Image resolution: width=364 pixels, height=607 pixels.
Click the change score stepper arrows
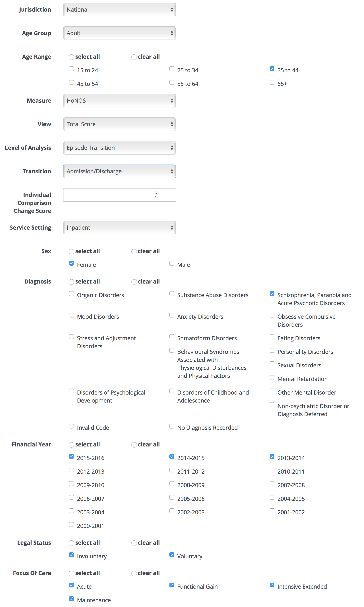pyautogui.click(x=156, y=194)
